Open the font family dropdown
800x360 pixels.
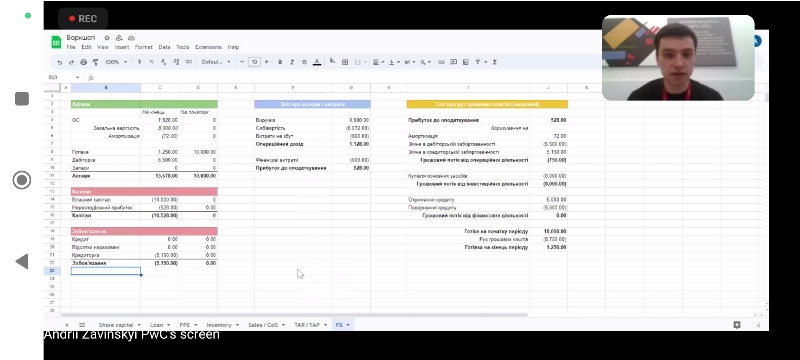click(x=215, y=62)
